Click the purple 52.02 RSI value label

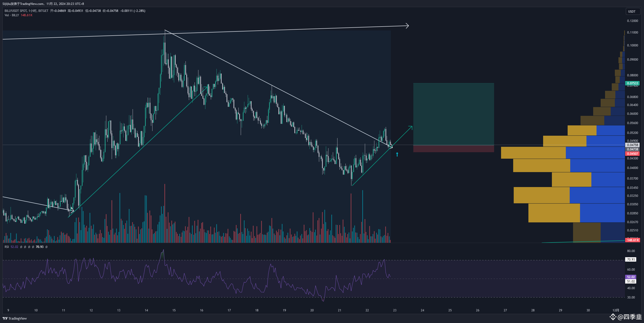631,277
